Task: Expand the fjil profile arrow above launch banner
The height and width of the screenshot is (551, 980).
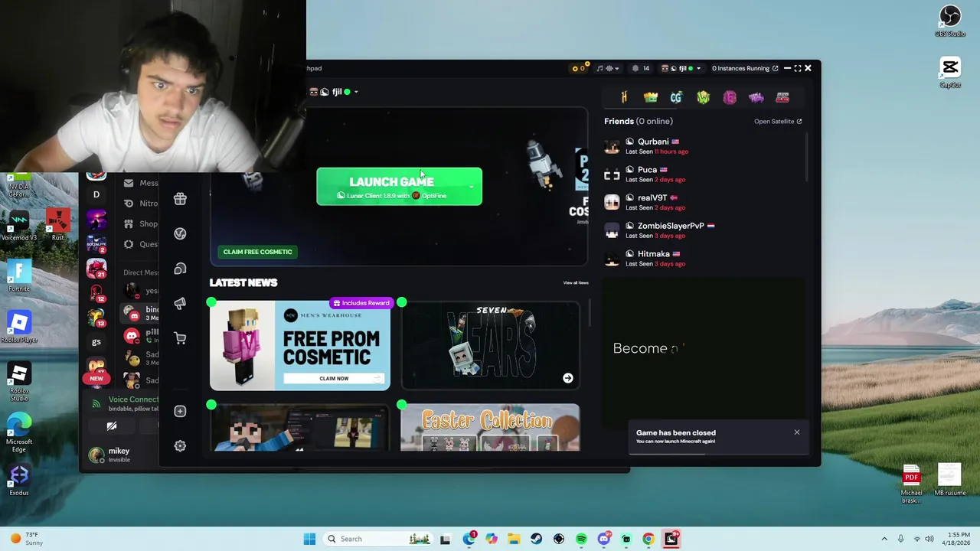Action: tap(356, 92)
